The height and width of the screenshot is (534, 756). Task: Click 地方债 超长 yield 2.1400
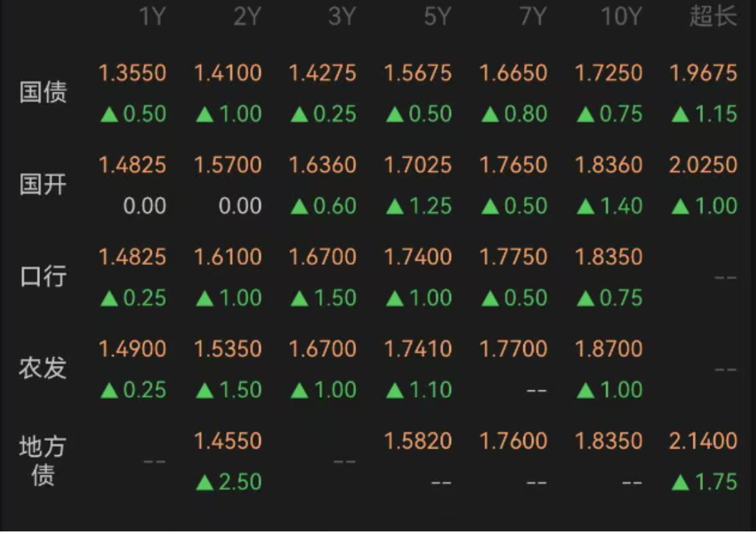704,442
